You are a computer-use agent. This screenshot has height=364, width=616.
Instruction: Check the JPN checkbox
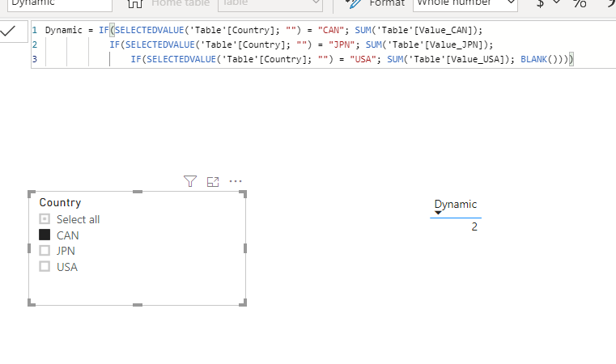click(x=45, y=251)
